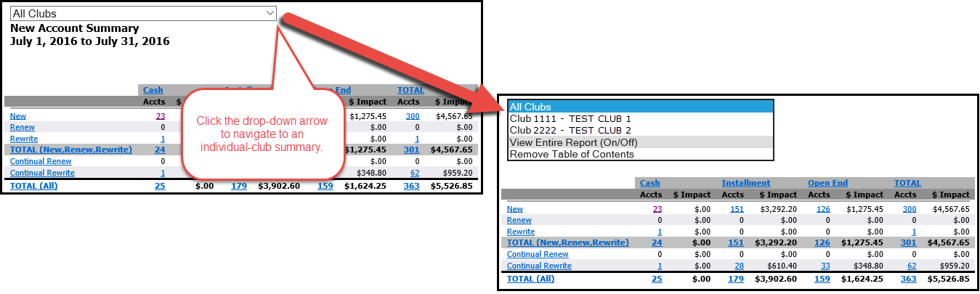Select highlighted All Clubs entry in open list

640,107
